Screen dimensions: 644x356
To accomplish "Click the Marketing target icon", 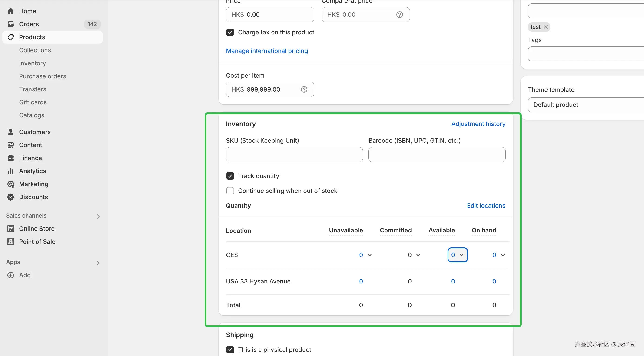I will [x=10, y=184].
